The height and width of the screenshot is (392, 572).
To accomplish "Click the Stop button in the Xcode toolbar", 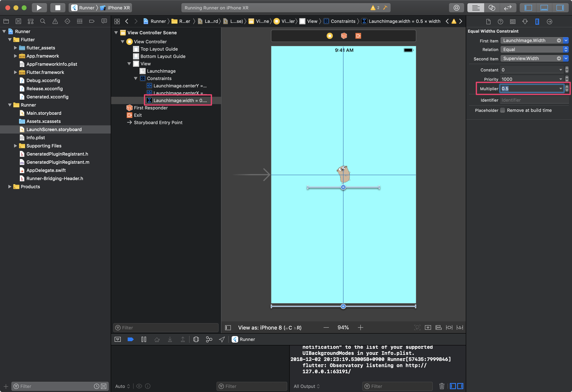I will click(x=58, y=8).
